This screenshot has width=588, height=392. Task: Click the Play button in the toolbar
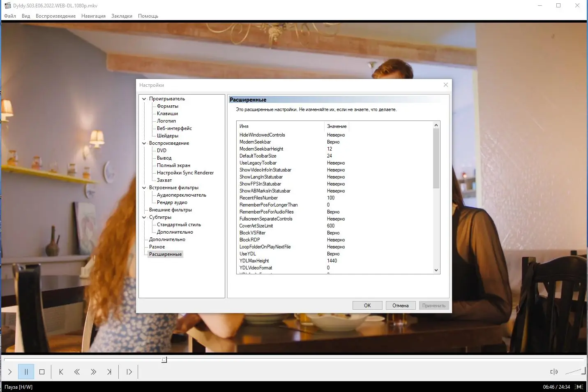[10, 372]
